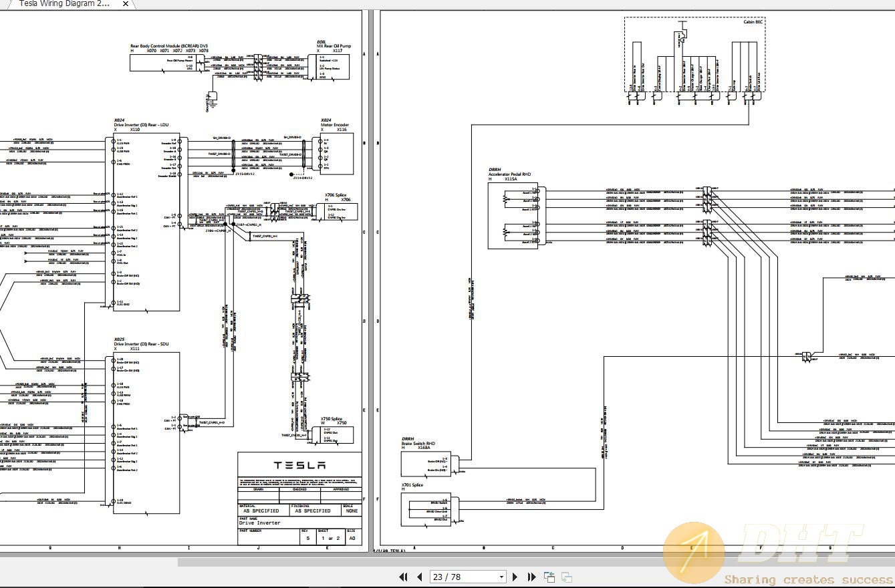The width and height of the screenshot is (895, 588).
Task: Advance to the next page
Action: (515, 577)
